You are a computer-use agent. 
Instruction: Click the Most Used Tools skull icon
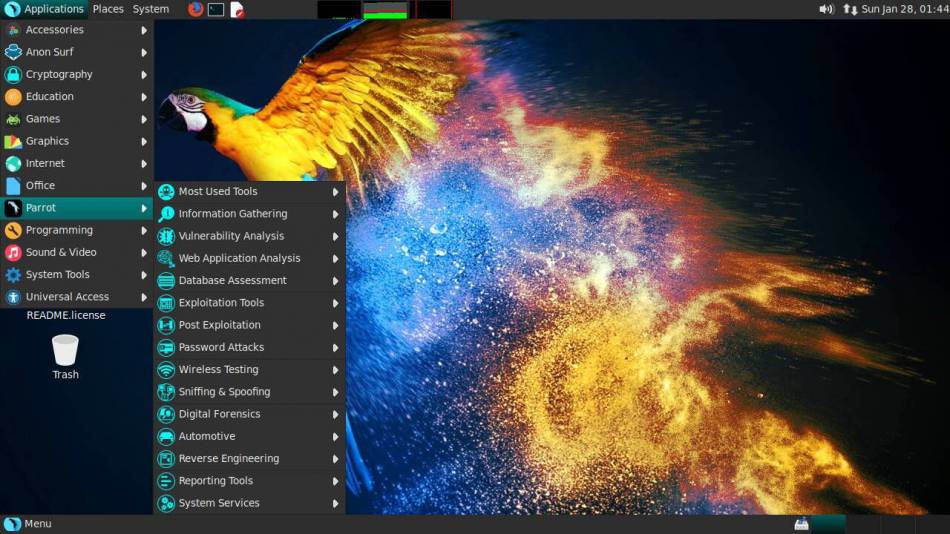(166, 192)
